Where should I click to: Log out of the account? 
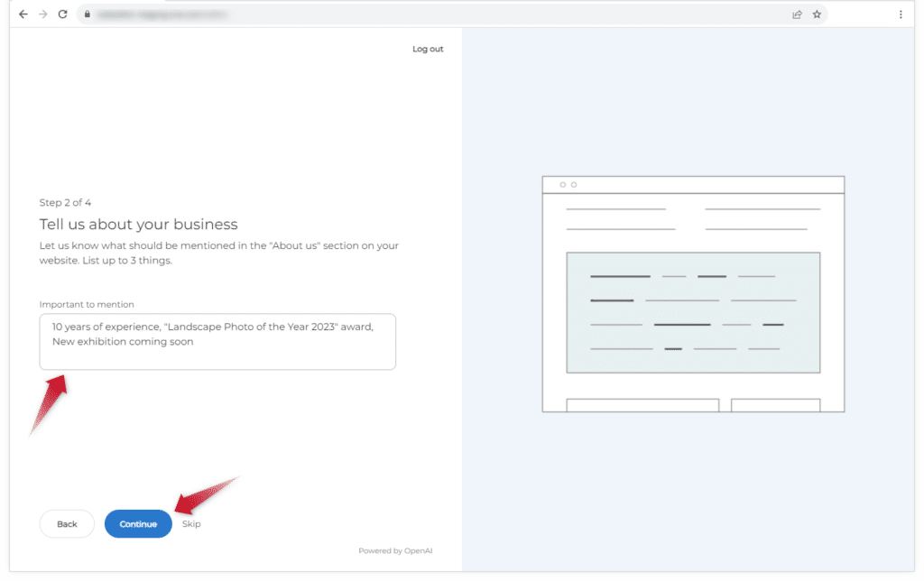(x=428, y=49)
